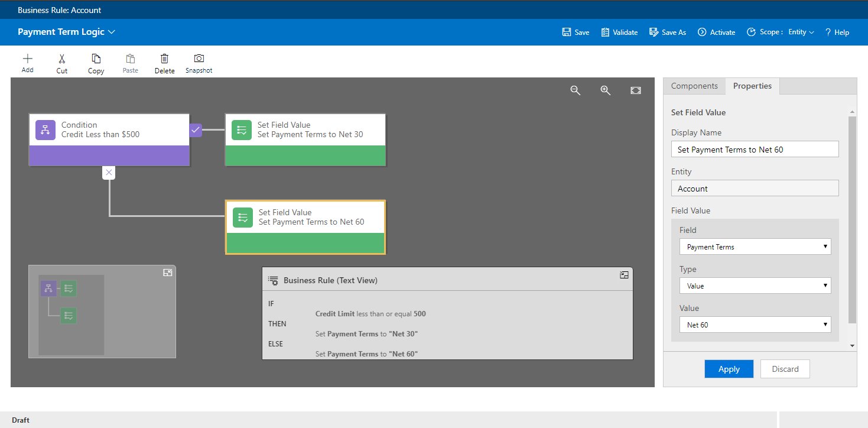Click the Discard button
Viewport: 868px width, 428px height.
pos(785,369)
